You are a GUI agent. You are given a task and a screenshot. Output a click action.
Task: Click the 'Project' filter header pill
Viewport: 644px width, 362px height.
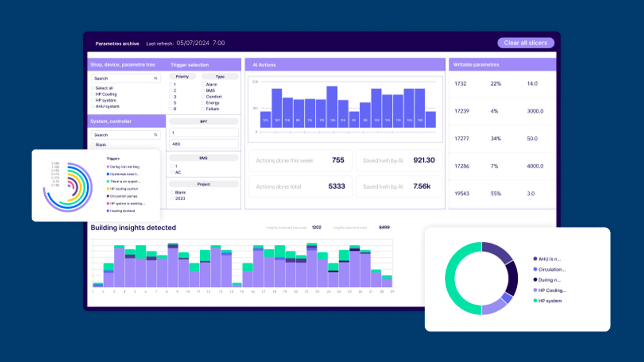click(x=203, y=184)
